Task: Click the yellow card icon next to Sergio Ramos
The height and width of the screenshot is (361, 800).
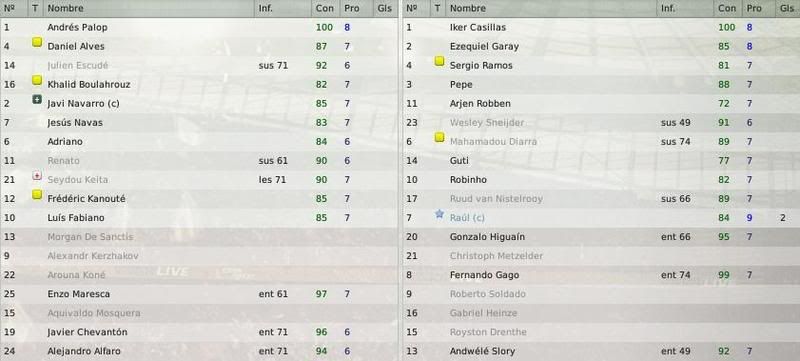Action: [x=439, y=61]
